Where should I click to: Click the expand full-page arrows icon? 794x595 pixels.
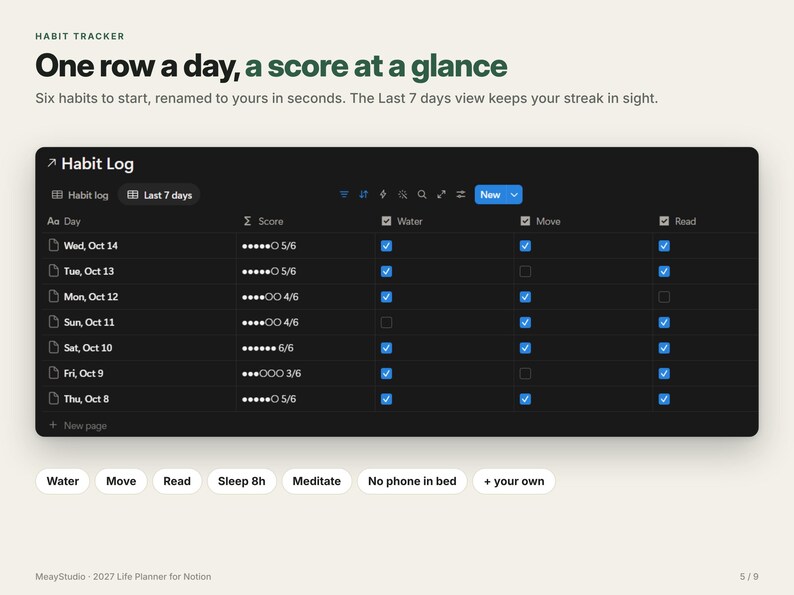(442, 194)
